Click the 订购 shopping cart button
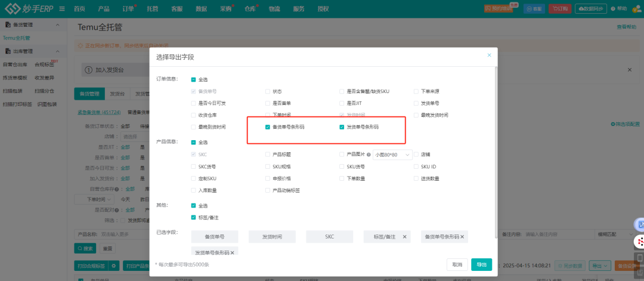This screenshot has height=281, width=644. (560, 8)
